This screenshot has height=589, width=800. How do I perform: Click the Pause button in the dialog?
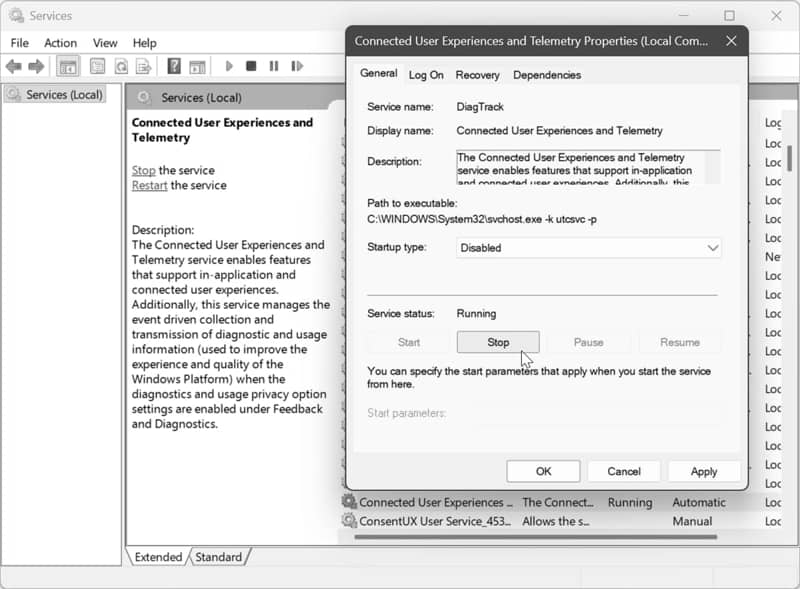tap(588, 342)
